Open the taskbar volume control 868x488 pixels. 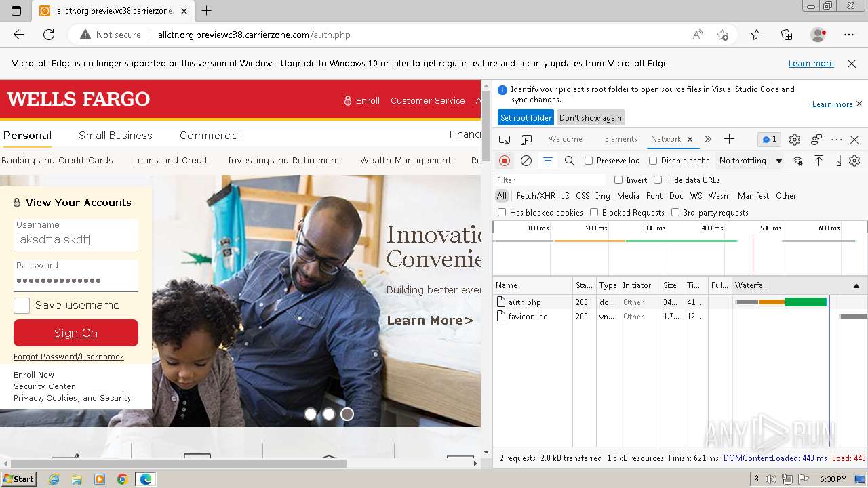point(770,479)
